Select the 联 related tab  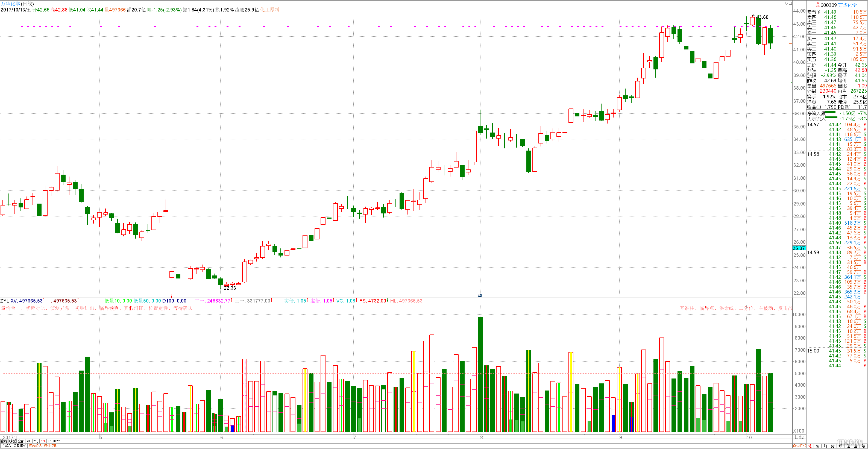coord(841,446)
